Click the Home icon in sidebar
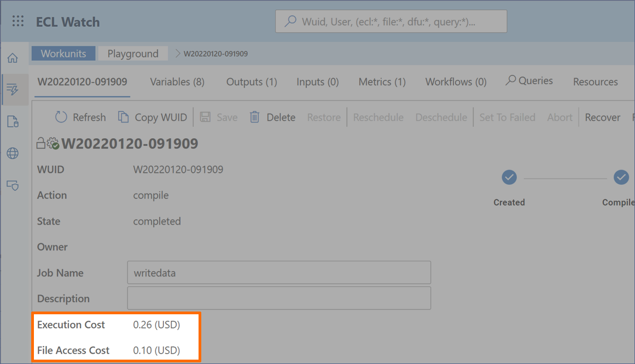Image resolution: width=635 pixels, height=364 pixels. pos(13,58)
